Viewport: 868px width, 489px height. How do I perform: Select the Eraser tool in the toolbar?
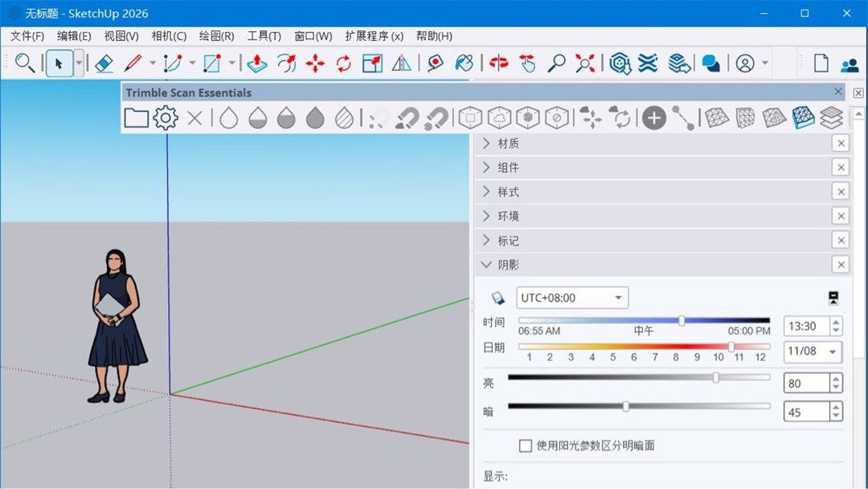point(104,63)
